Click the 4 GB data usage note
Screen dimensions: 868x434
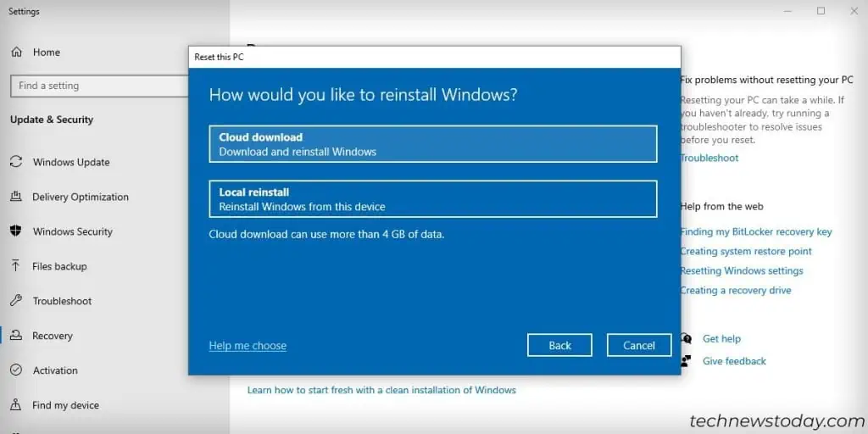point(326,234)
